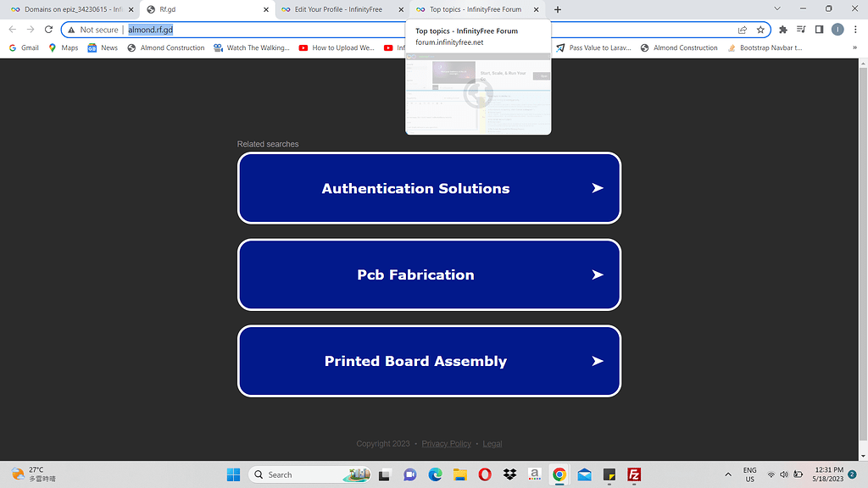Switch to the Edit Your Profile tab
Screen dimensions: 868x488
337,9
